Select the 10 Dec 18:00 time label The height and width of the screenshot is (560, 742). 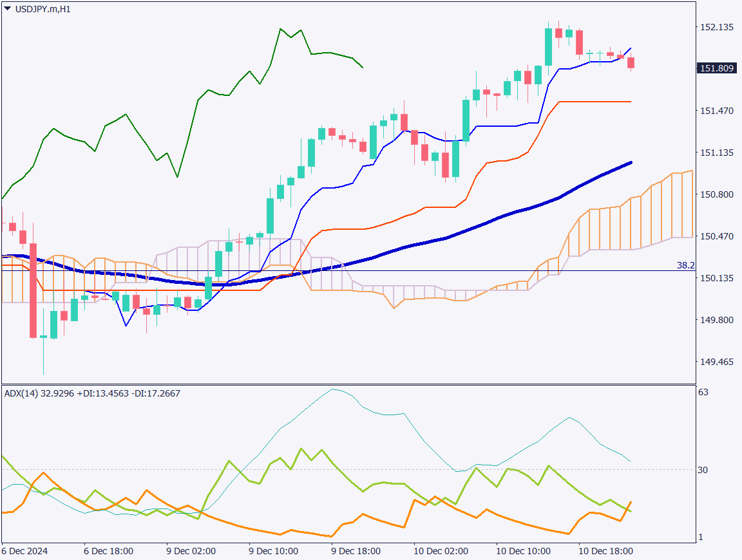tap(605, 552)
